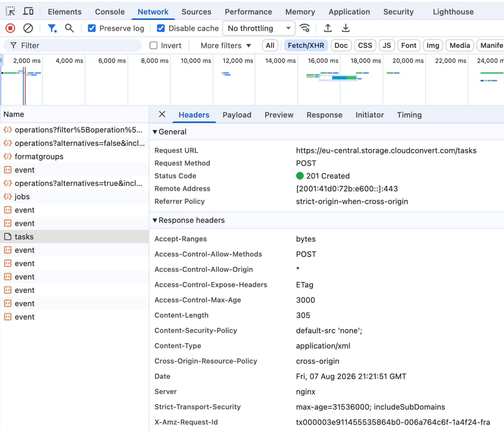
Task: Filter requests by Img type
Action: click(x=432, y=46)
